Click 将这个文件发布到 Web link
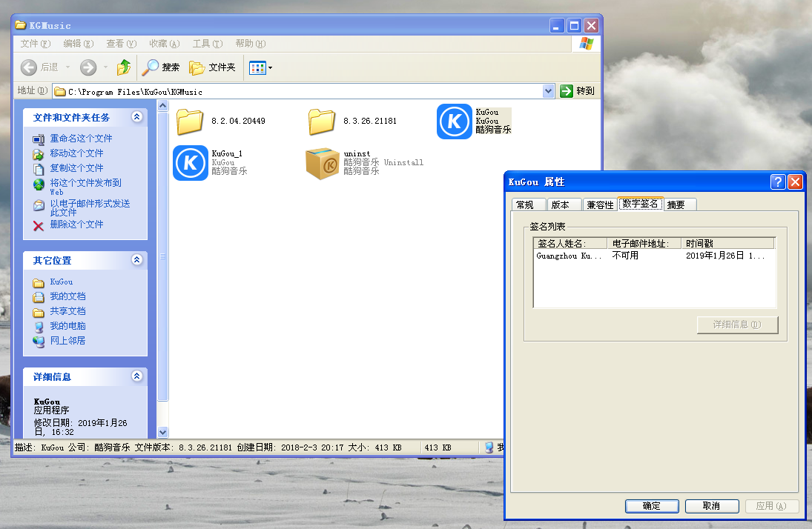812x529 pixels. 85,187
